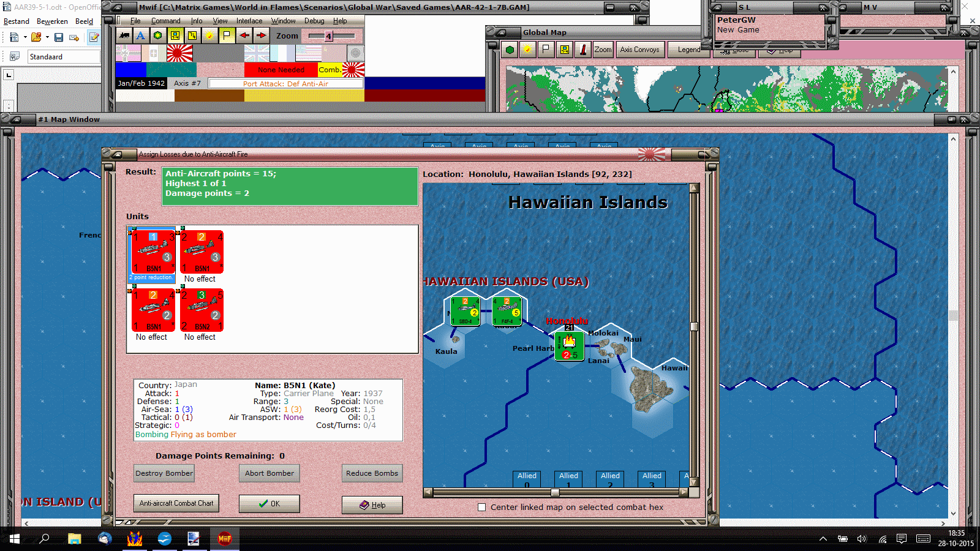The image size is (980, 551).
Task: Click the blue letter A toolbar icon
Action: 141,36
